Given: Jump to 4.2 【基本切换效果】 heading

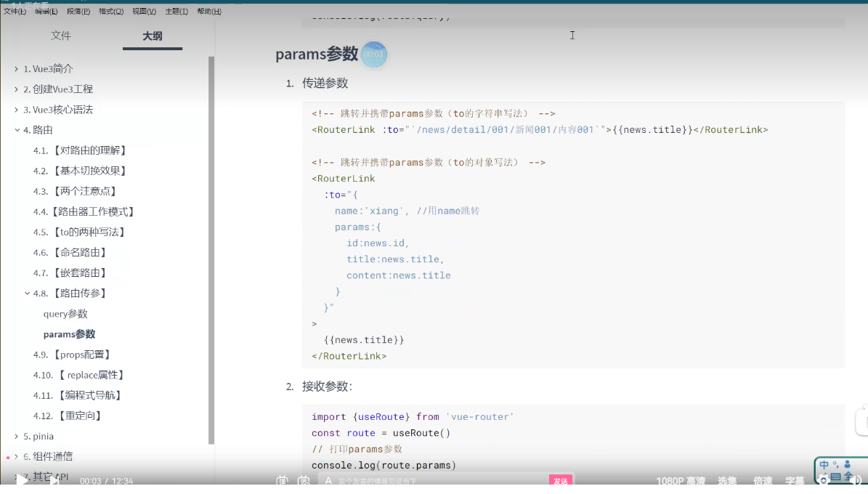Looking at the screenshot, I should tap(81, 171).
